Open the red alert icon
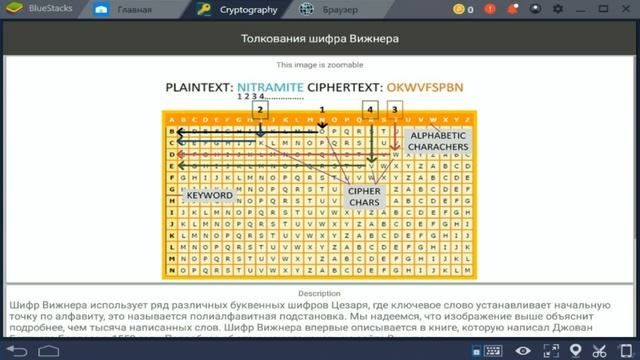This screenshot has width=640, height=360. 490,9
